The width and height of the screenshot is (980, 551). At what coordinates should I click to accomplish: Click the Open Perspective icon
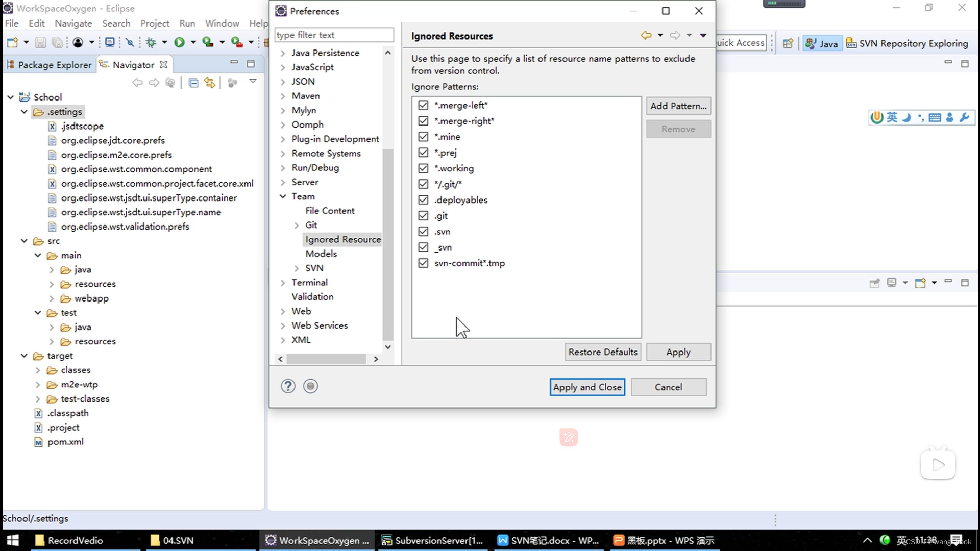(788, 43)
